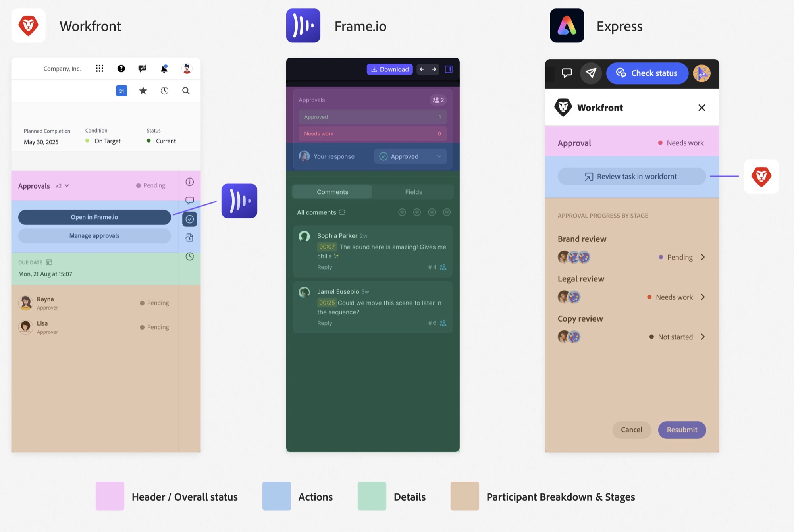794x532 pixels.
Task: Open the apps grid menu in Workfront
Action: point(99,69)
